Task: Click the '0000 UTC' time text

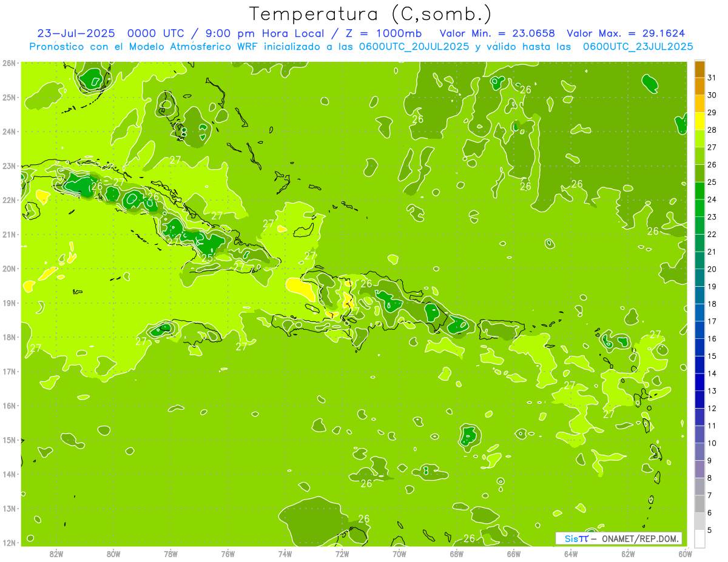Action: click(157, 33)
